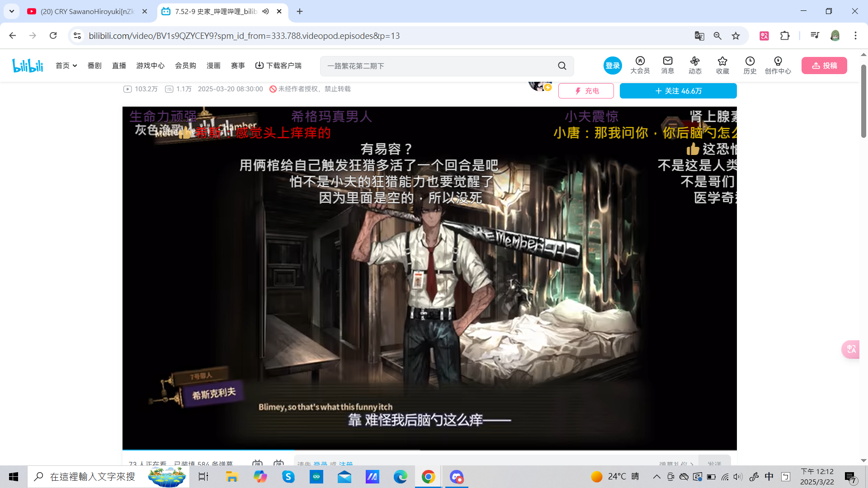Toggle the 中 IME language indicator
Screen dimensions: 868x488
[x=769, y=477]
